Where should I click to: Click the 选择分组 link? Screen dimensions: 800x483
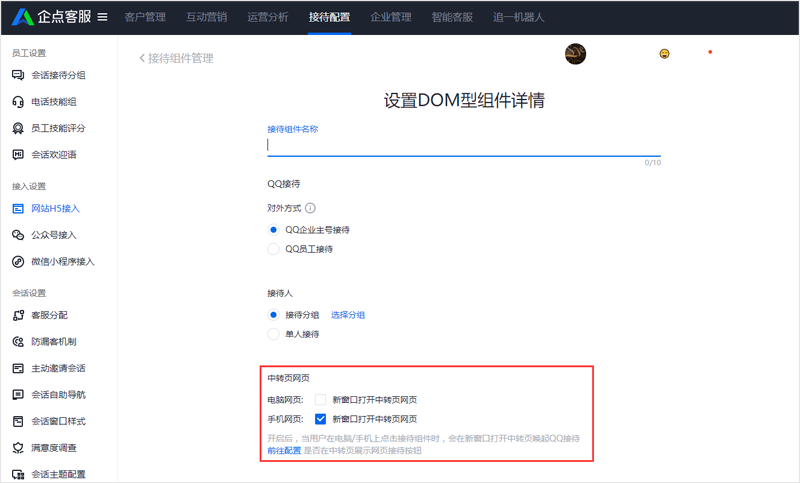coord(348,315)
